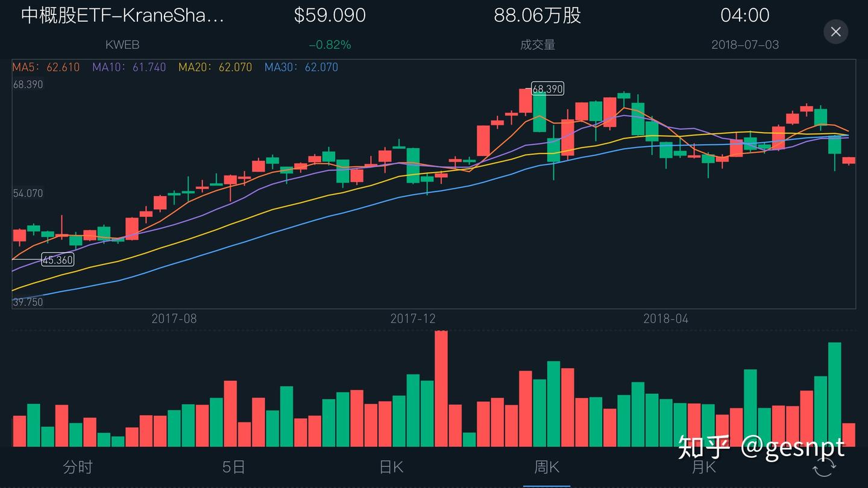This screenshot has height=488, width=868.
Task: Select the 5日 chart tab
Action: coord(233,467)
